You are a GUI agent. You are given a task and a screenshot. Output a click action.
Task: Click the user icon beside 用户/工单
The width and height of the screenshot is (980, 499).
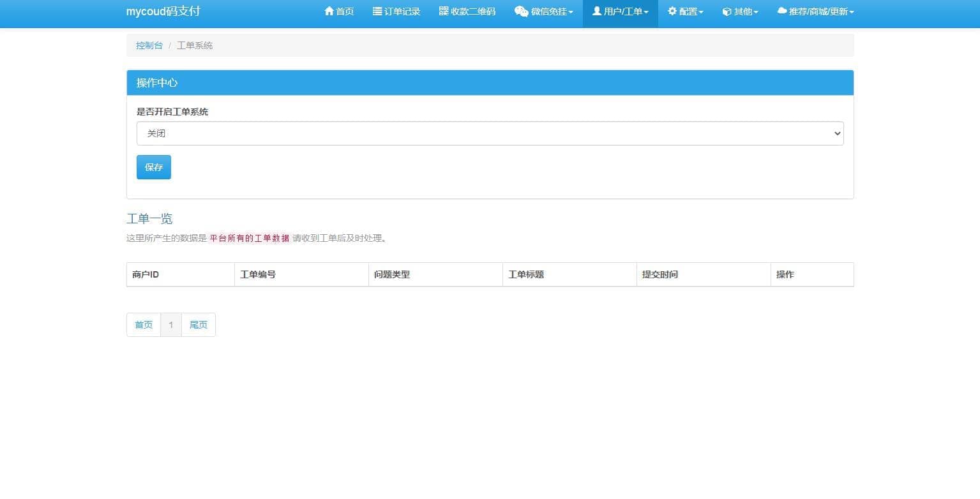(x=597, y=11)
